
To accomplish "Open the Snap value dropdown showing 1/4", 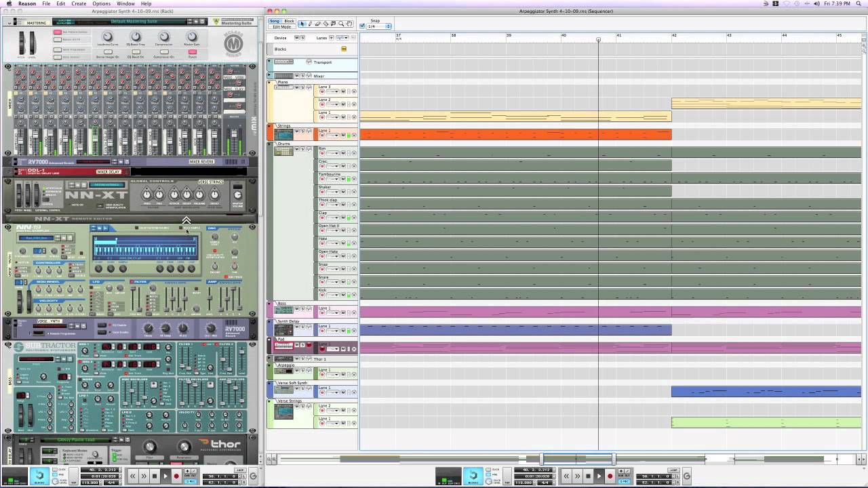I will click(x=379, y=26).
